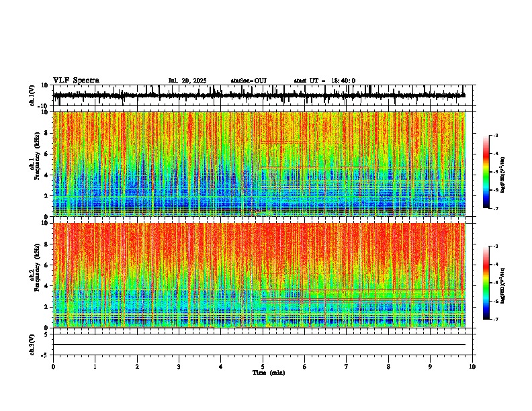Click the flat ch.3 voltage trace line
The width and height of the screenshot is (532, 411).
(x=259, y=345)
